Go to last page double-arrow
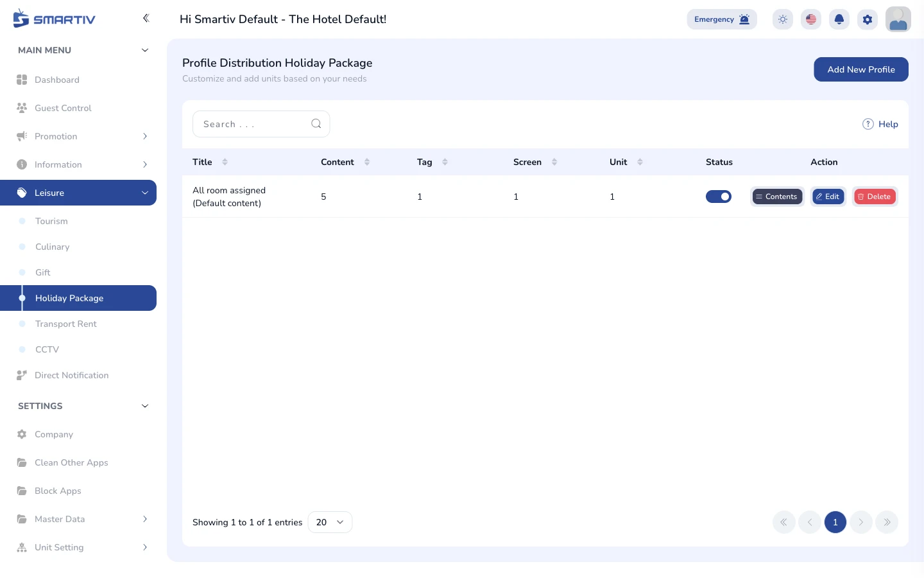This screenshot has height=578, width=924. tap(887, 522)
